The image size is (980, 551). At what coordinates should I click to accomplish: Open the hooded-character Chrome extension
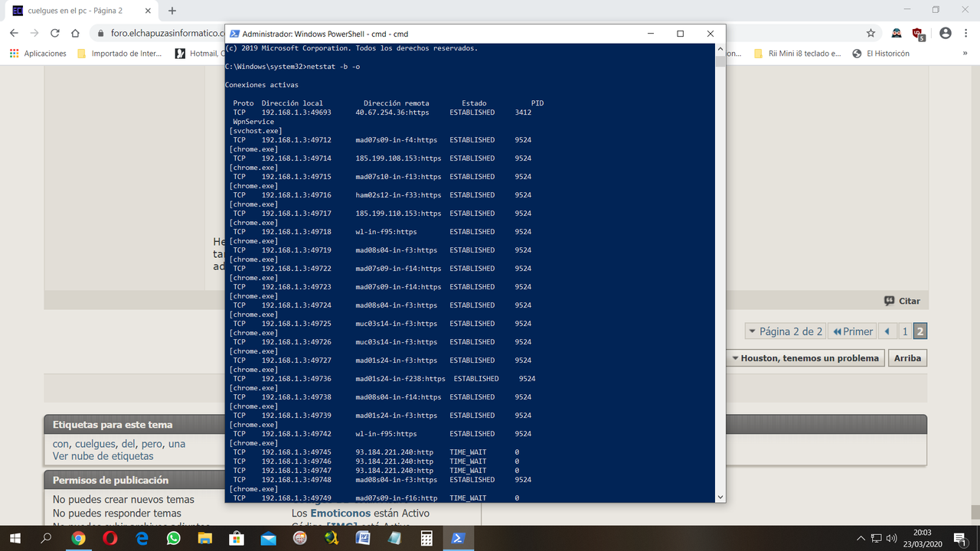point(896,33)
